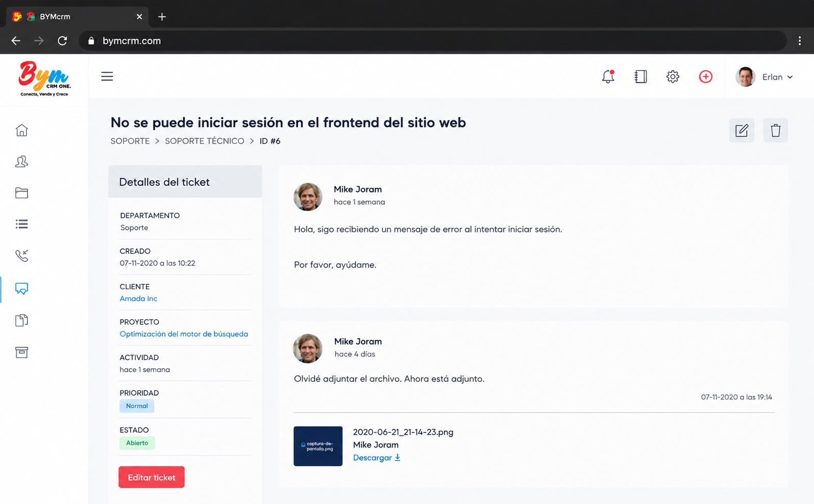Open the browser three-dot menu
This screenshot has height=504, width=814.
tap(800, 41)
